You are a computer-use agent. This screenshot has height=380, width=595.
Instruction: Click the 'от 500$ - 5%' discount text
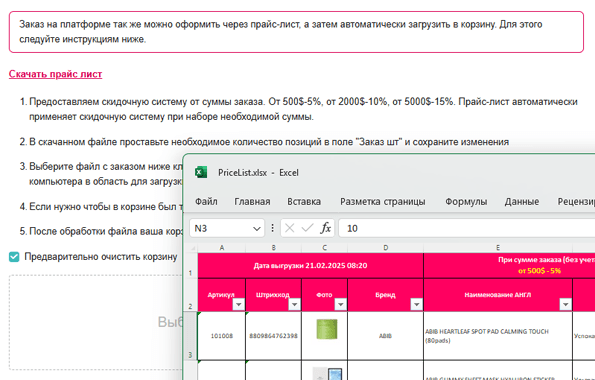539,271
